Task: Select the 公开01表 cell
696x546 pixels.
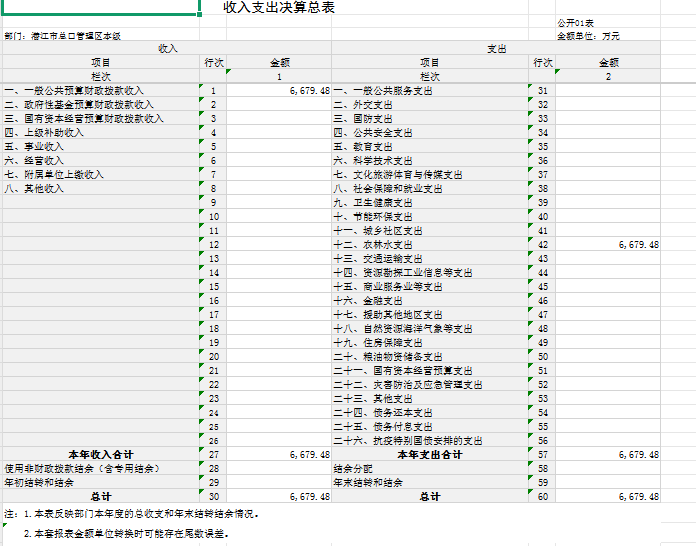Action: [x=575, y=22]
